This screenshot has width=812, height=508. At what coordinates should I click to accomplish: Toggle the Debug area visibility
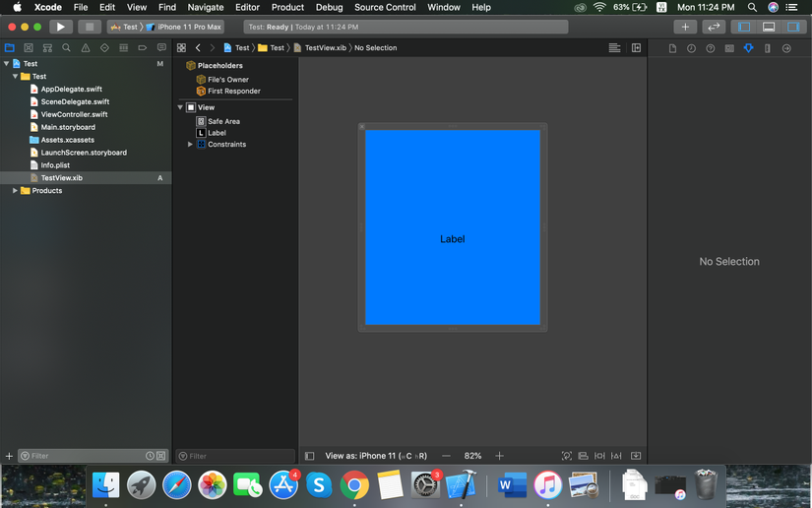point(769,27)
